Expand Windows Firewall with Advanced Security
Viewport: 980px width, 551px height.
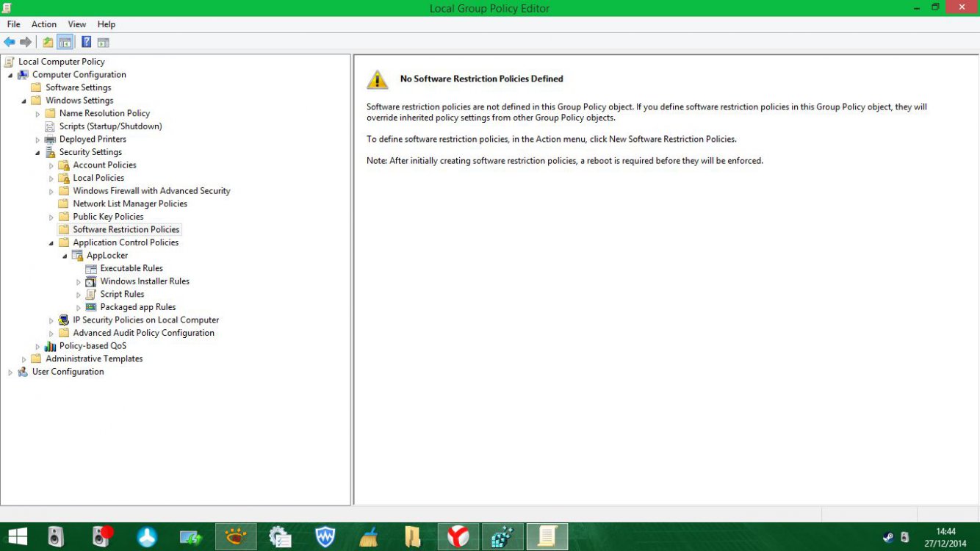(x=51, y=191)
